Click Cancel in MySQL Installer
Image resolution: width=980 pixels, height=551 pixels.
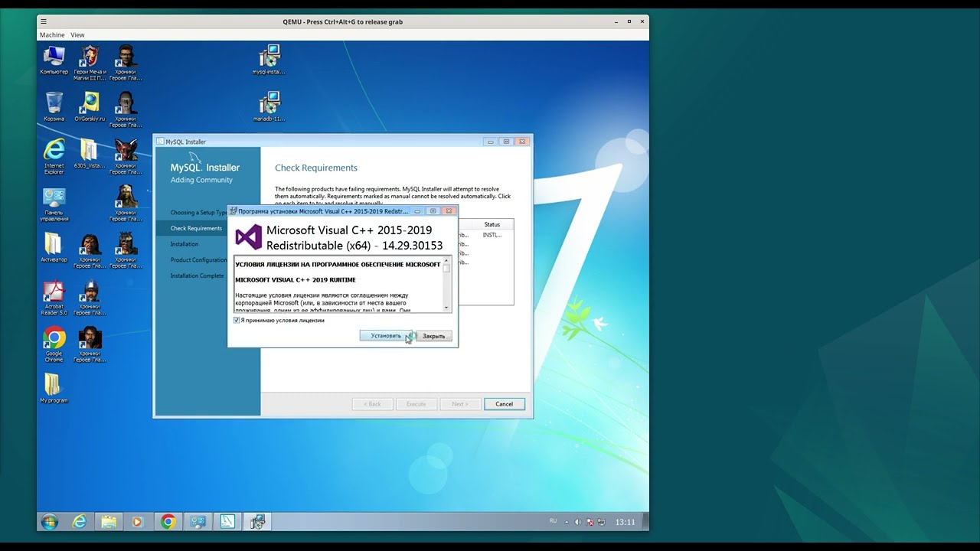tap(505, 404)
